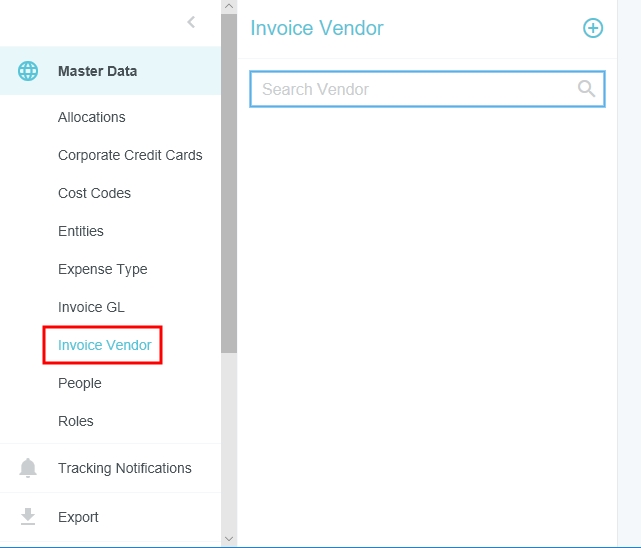Image resolution: width=641 pixels, height=548 pixels.
Task: Click the sidebar scroll down arrow
Action: pos(229,539)
